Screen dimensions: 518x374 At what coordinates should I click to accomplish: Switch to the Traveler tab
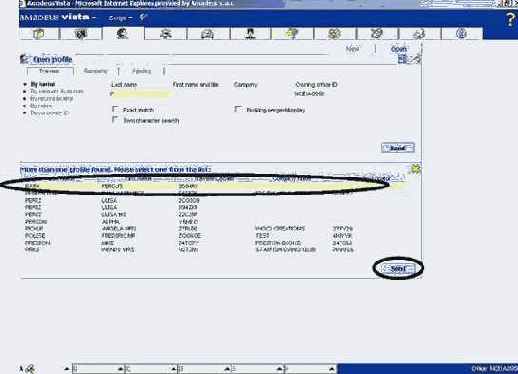click(50, 71)
